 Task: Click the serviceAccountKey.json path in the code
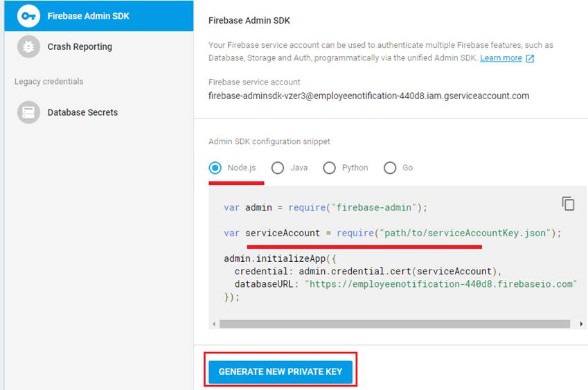pyautogui.click(x=465, y=233)
